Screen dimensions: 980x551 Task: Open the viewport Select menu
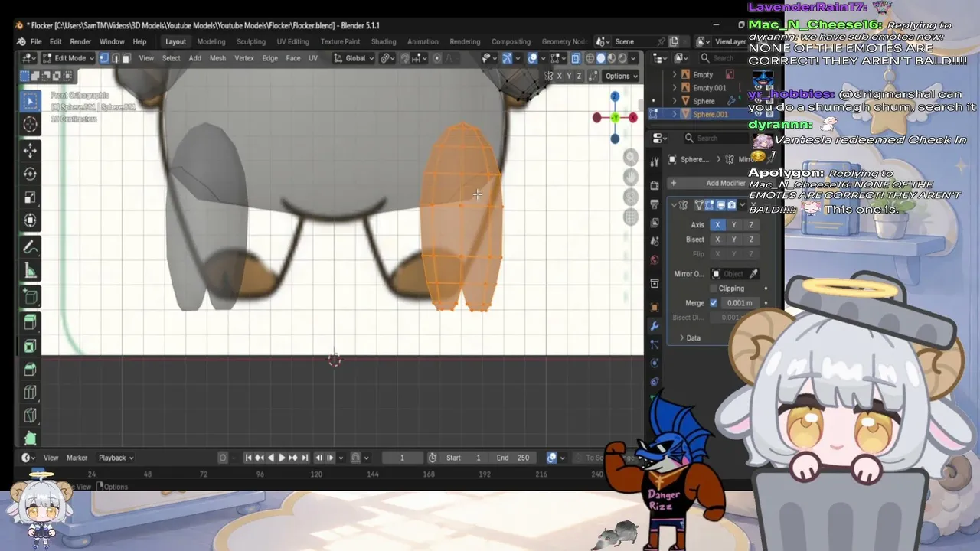171,58
